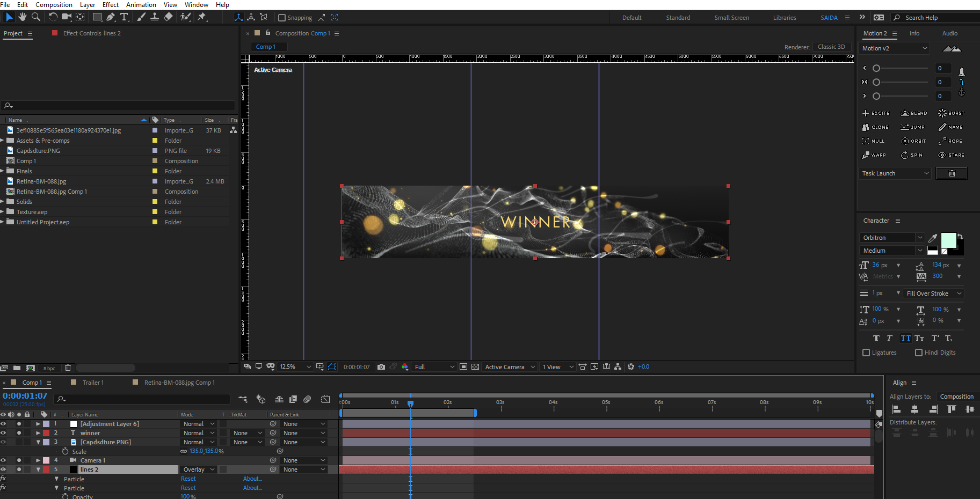Image resolution: width=980 pixels, height=499 pixels.
Task: Toggle All Caps text style
Action: pyautogui.click(x=906, y=338)
